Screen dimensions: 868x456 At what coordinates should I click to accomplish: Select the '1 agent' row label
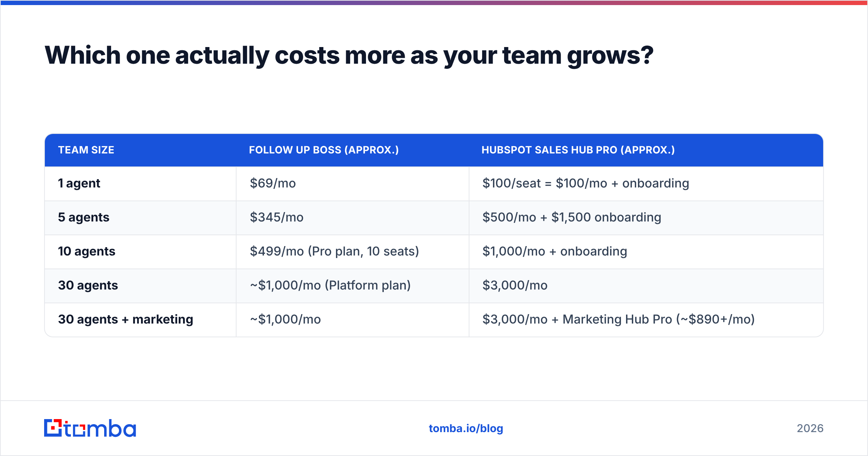click(79, 183)
